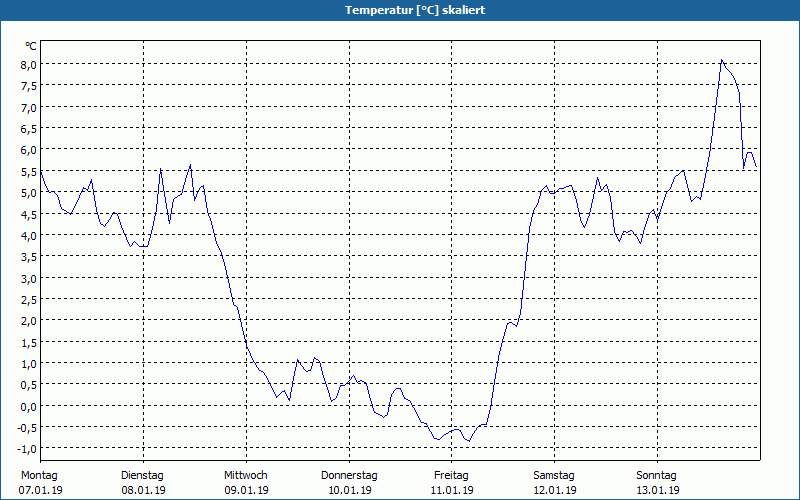
Task: Select the 0,5 axis value
Action: 29,385
